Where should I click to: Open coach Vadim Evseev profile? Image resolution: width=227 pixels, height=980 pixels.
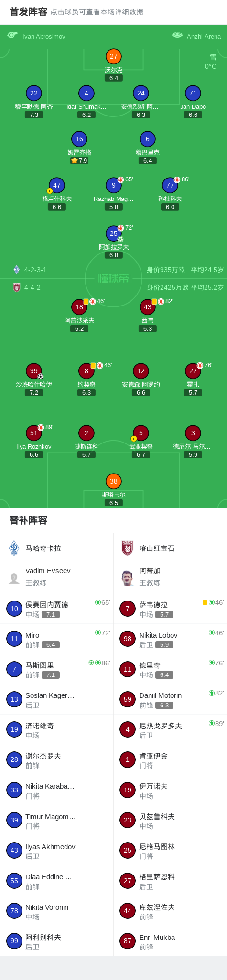coord(56,577)
